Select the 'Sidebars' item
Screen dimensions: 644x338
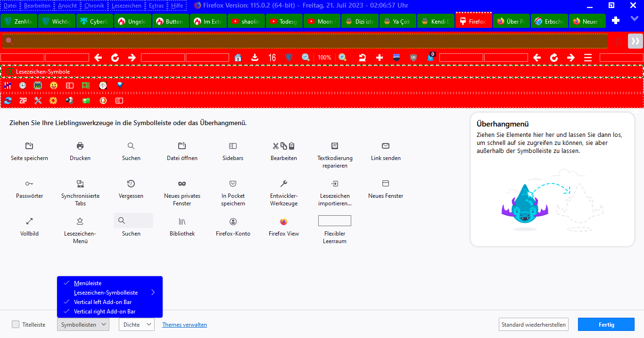click(x=233, y=151)
